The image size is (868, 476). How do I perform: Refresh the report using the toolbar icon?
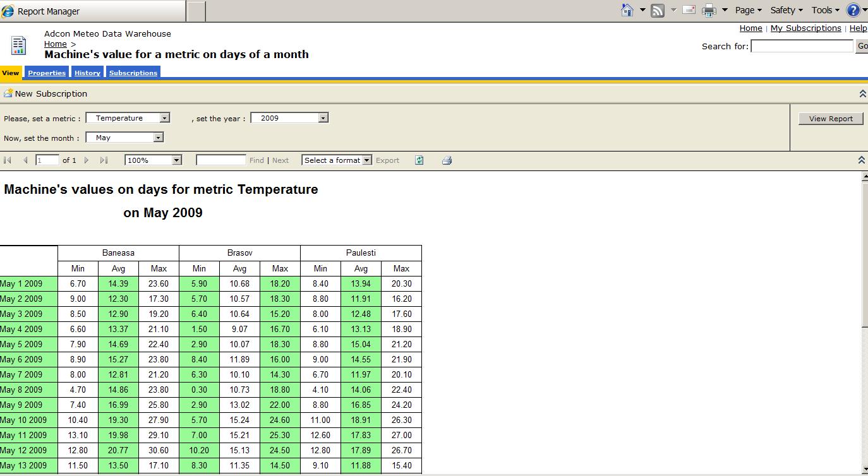point(419,160)
